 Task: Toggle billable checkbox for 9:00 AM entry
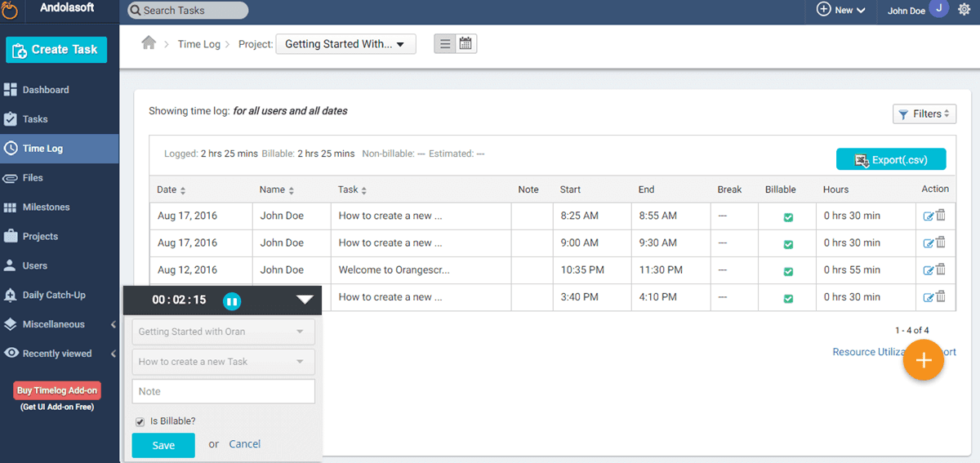788,244
